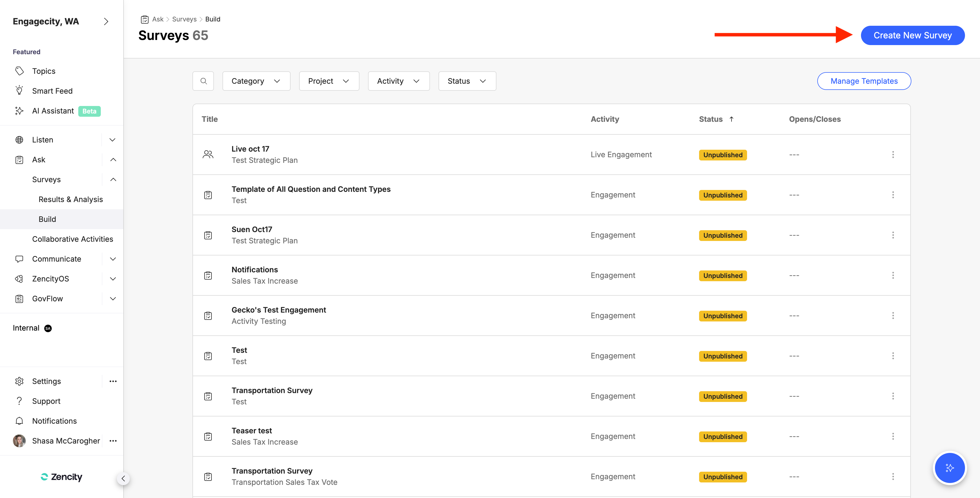
Task: Click the Notifications bell icon in sidebar
Action: tap(19, 421)
